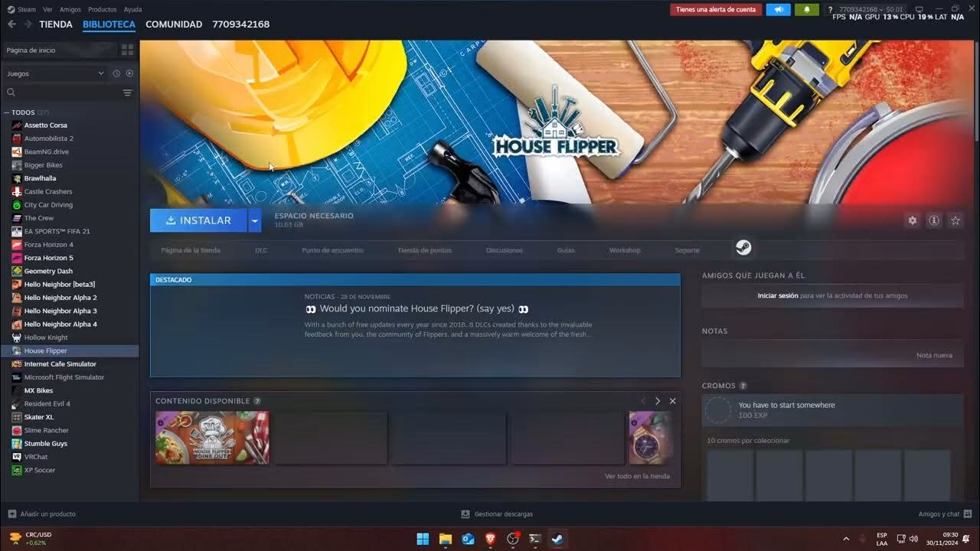Open the Productos menu

(103, 9)
